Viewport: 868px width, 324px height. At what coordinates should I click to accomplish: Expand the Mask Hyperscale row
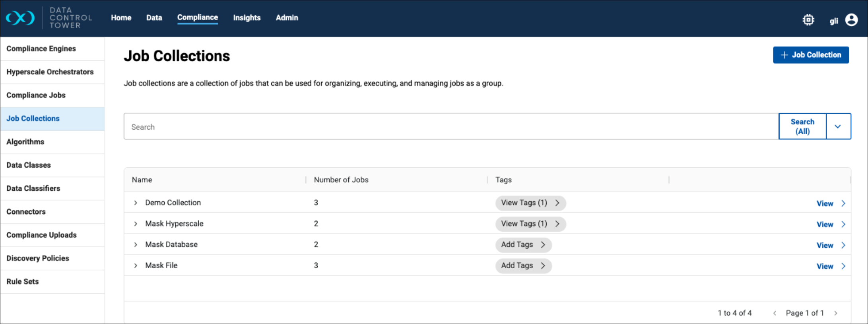[x=136, y=224]
